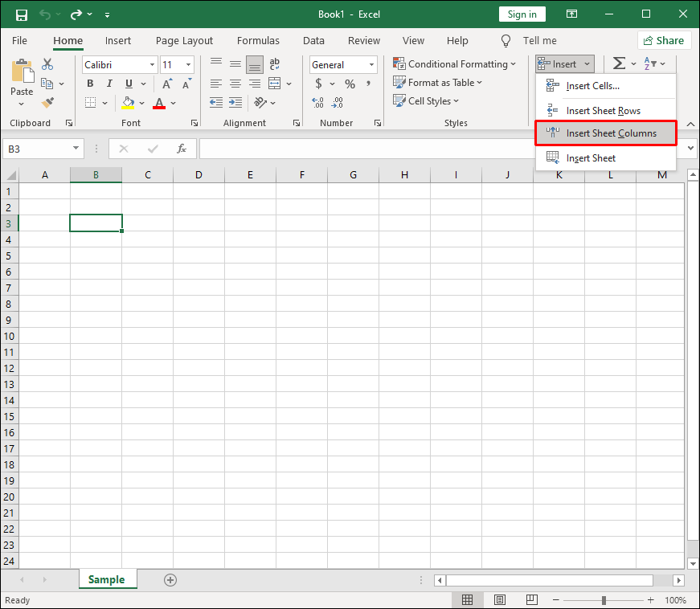The width and height of the screenshot is (700, 609).
Task: Click the Redo arrow icon
Action: [x=76, y=14]
